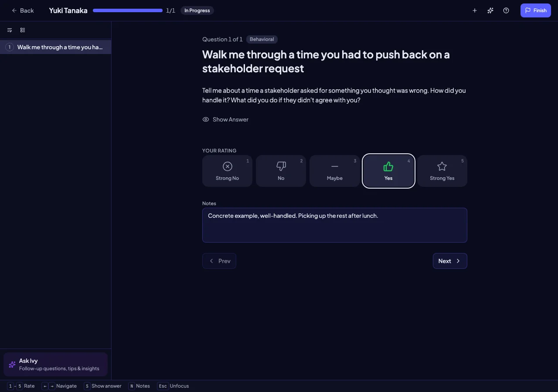Open the Ask Ivy follow-up panel
The image size is (558, 392).
pos(55,364)
